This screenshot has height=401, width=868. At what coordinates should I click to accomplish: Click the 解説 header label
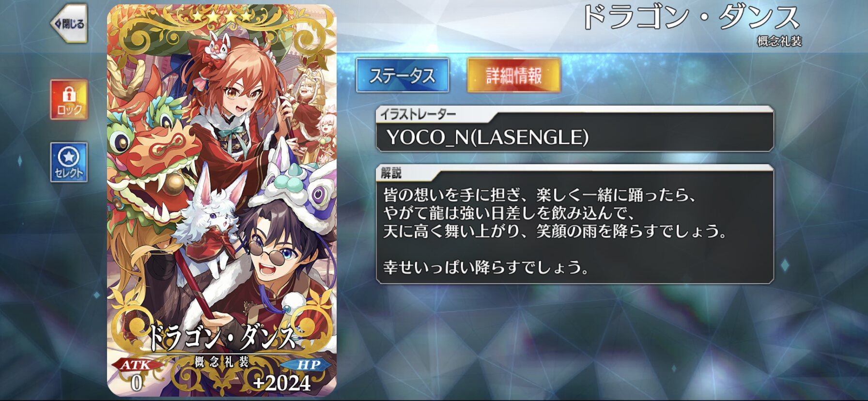tap(391, 173)
